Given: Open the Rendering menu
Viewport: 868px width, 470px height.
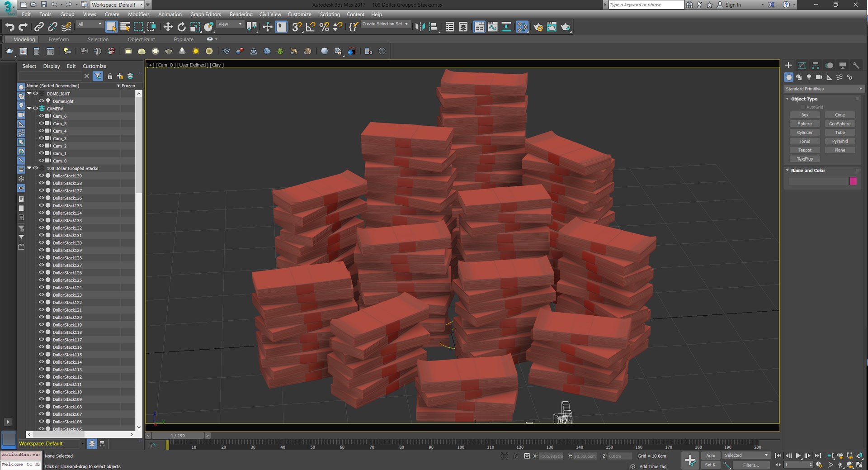Looking at the screenshot, I should tap(241, 14).
